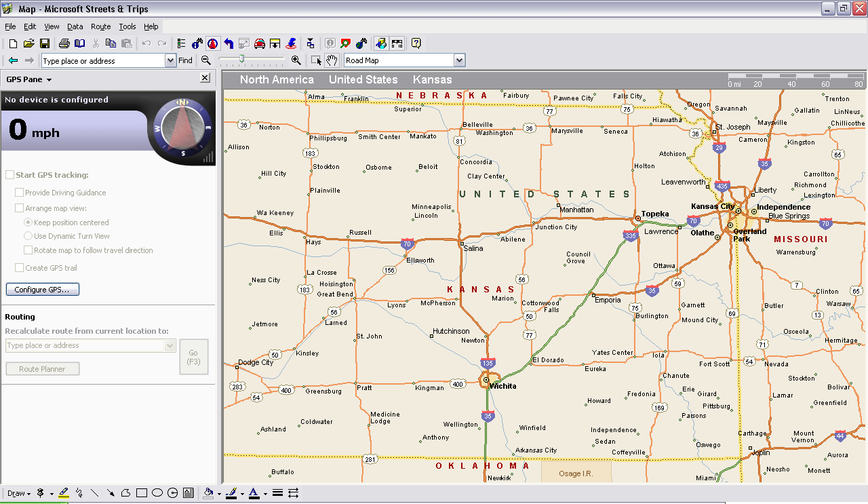
Task: Zoom out with the minus magnifier
Action: click(206, 60)
